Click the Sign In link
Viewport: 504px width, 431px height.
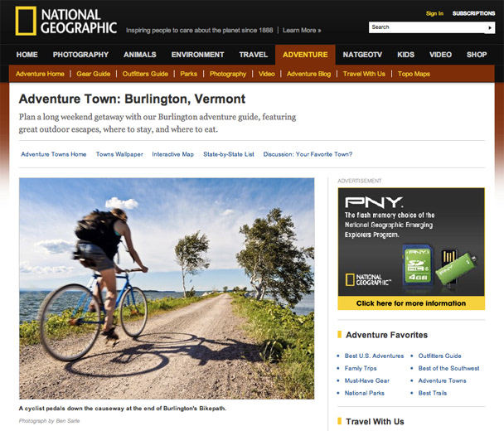pos(434,13)
